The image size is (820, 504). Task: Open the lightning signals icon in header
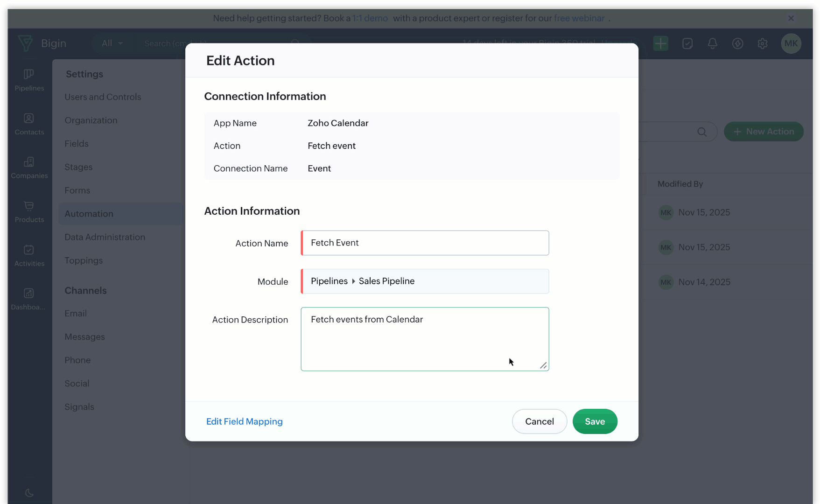pyautogui.click(x=737, y=43)
